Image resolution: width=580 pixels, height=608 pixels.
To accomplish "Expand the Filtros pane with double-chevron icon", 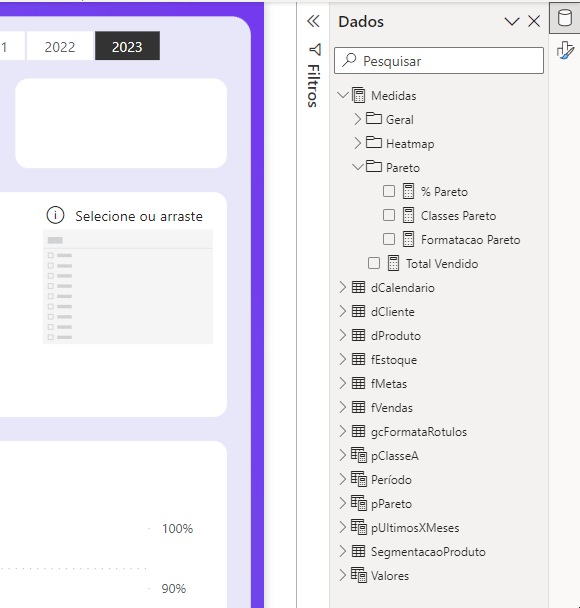I will pyautogui.click(x=313, y=21).
